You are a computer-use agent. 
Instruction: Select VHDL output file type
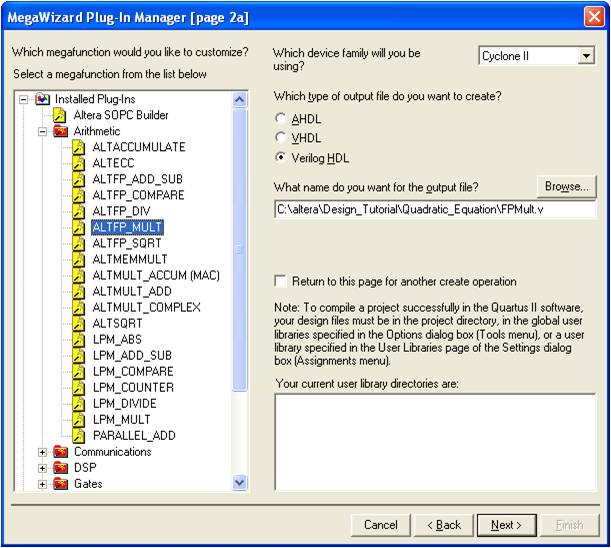pos(280,138)
